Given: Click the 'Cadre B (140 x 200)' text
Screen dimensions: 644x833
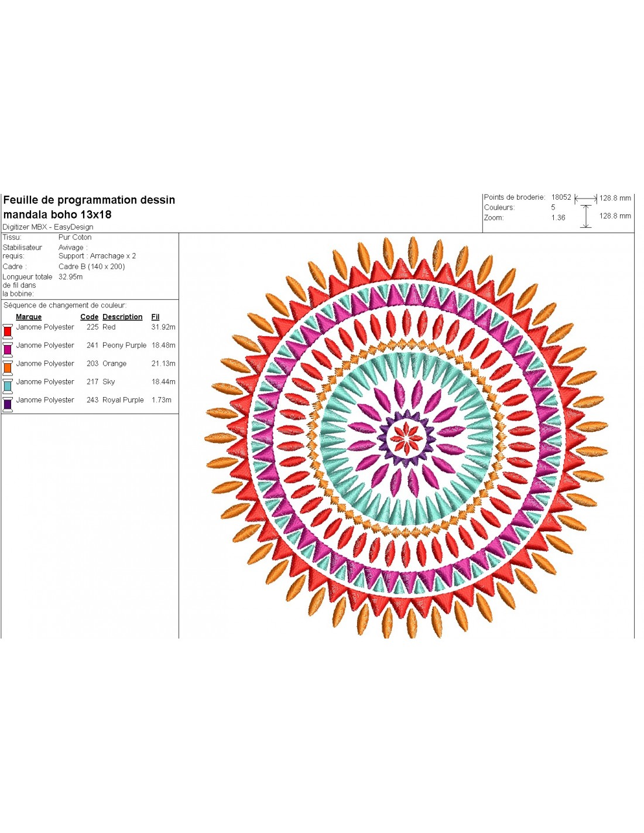Looking at the screenshot, I should click(91, 267).
